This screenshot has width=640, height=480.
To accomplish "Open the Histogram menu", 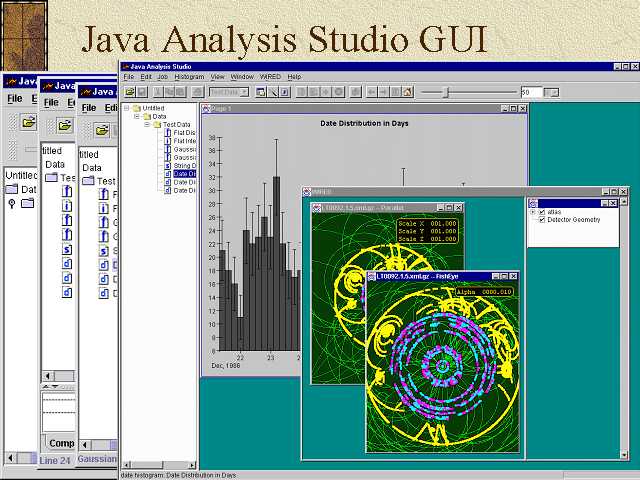I will 189,77.
